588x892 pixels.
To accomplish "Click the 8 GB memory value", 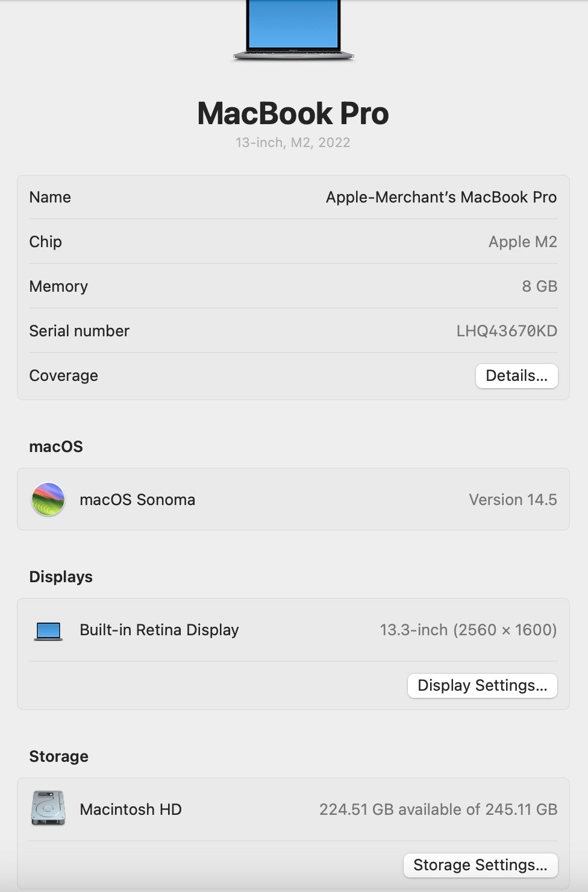I will [x=539, y=286].
